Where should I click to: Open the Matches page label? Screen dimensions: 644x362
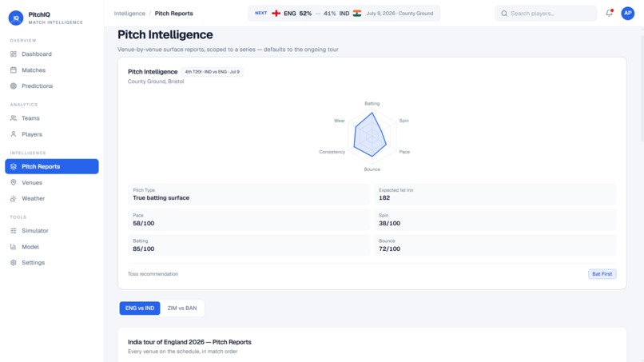34,70
